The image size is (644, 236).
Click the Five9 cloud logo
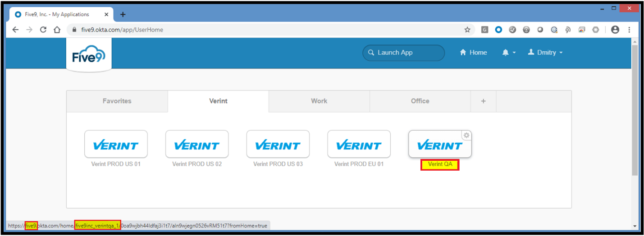coord(89,55)
